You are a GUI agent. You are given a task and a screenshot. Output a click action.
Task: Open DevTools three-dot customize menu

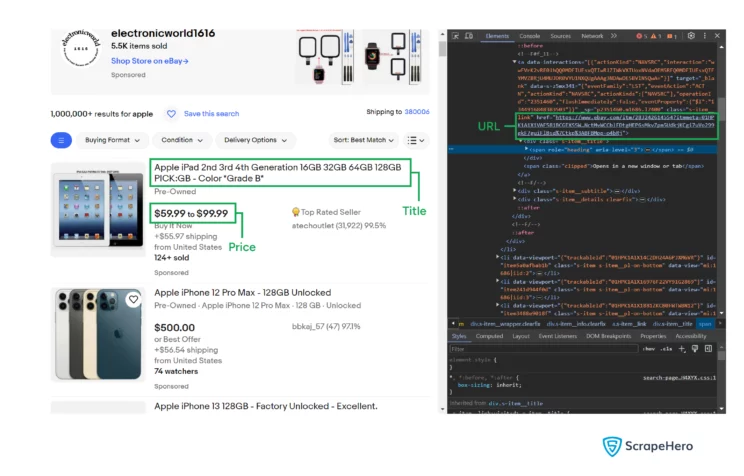click(705, 36)
